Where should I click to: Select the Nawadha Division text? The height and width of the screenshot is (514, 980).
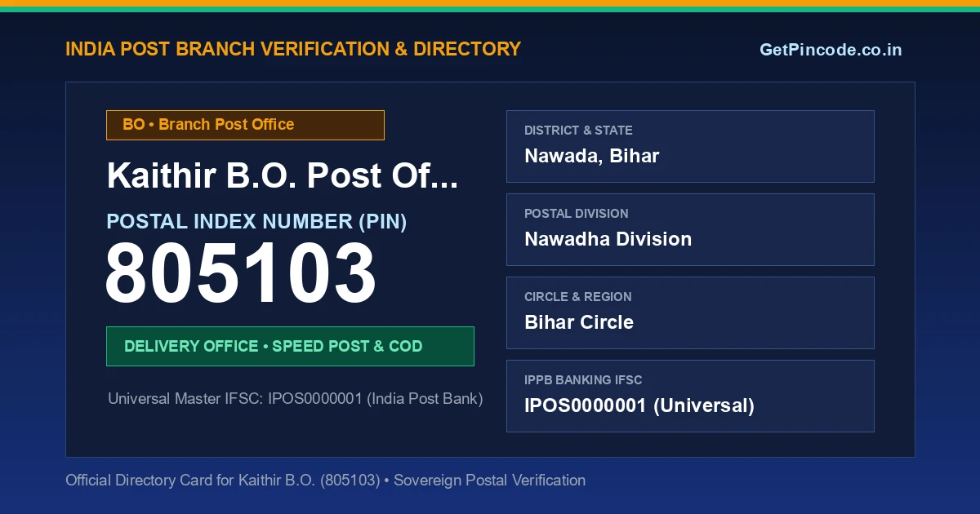[608, 239]
